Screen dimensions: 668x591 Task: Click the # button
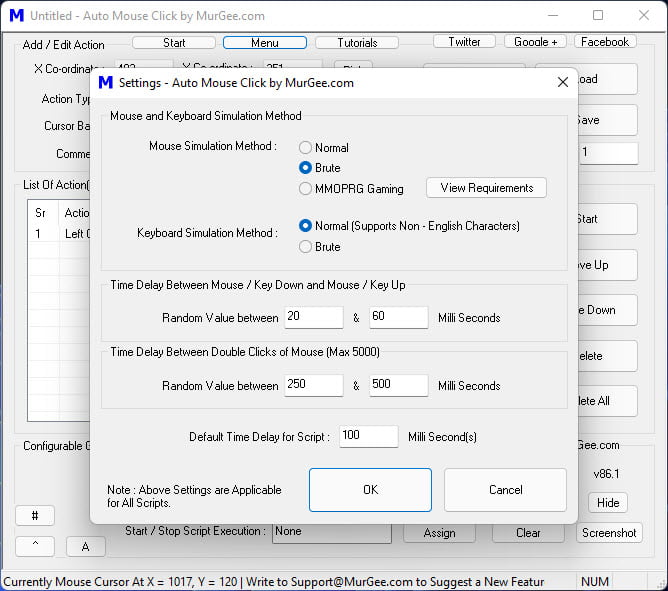(35, 516)
